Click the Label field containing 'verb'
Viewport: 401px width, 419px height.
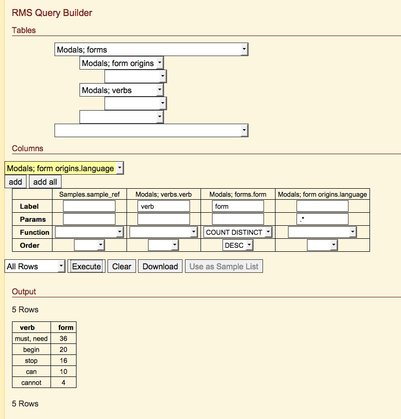point(163,206)
